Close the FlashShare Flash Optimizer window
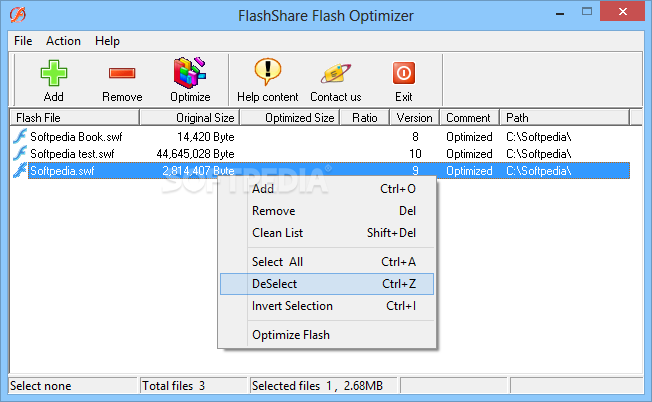Screen dimensions: 652x402 tap(622, 11)
